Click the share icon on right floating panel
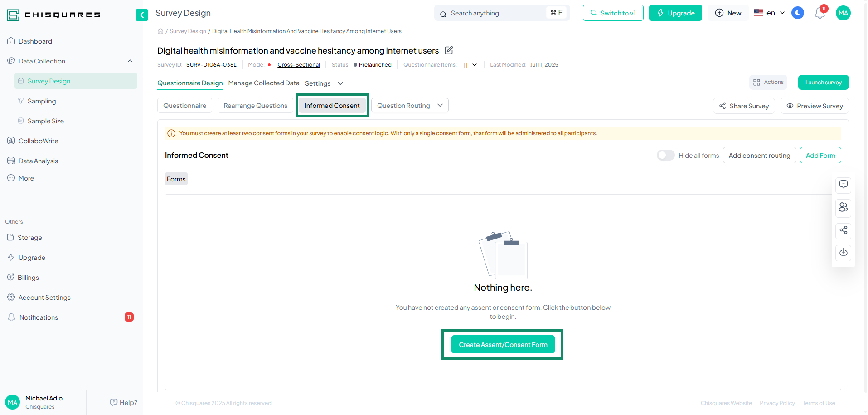Image resolution: width=868 pixels, height=415 pixels. click(843, 230)
